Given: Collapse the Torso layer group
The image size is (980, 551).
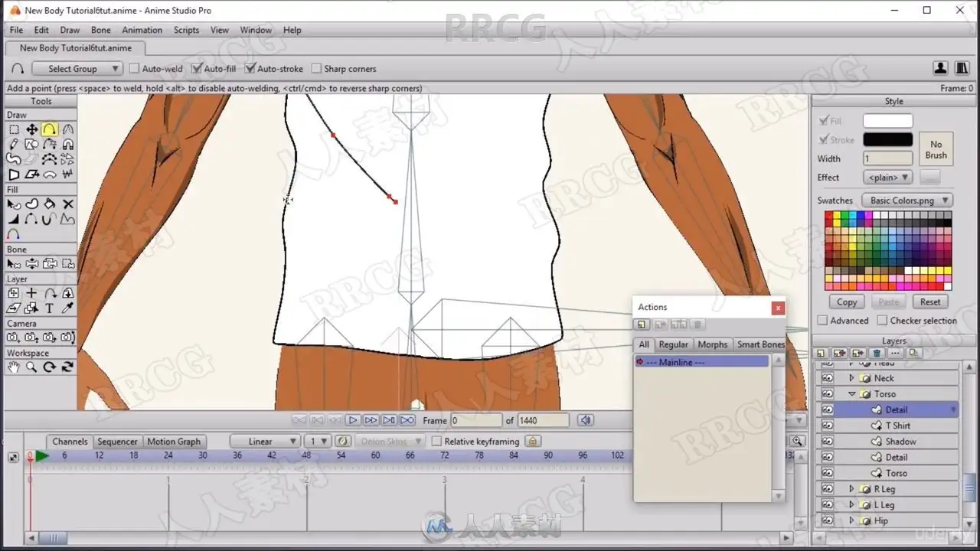Looking at the screenshot, I should tap(851, 394).
